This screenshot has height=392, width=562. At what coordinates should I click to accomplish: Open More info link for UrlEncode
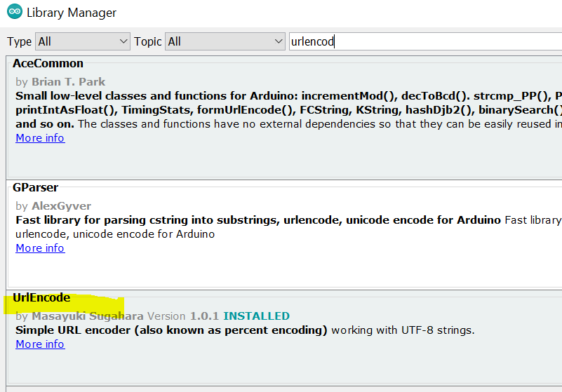click(x=40, y=344)
